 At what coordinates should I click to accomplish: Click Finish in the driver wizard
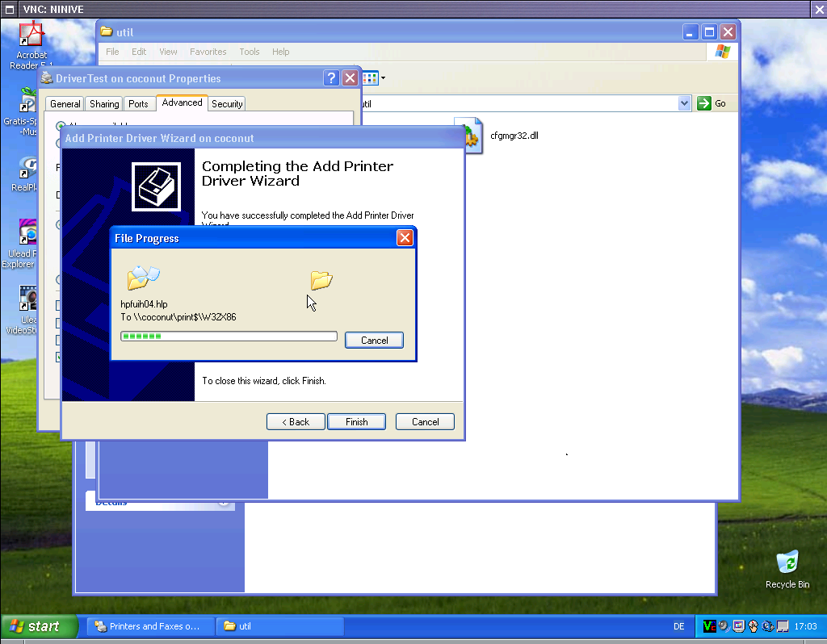[x=356, y=422]
